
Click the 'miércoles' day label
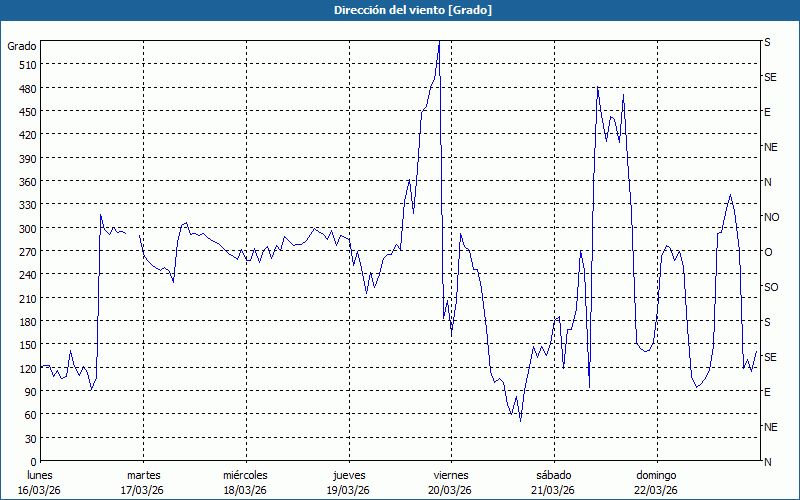point(245,475)
